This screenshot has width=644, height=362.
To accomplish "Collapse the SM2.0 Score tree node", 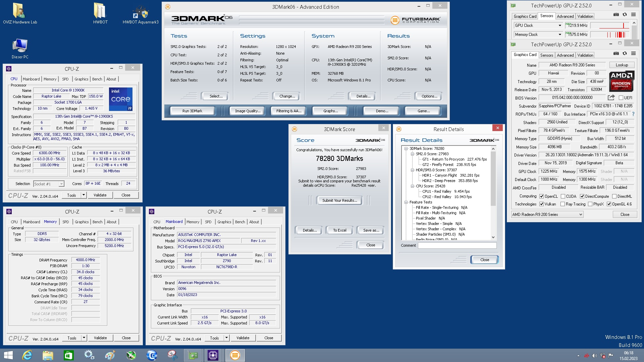I will coord(412,154).
